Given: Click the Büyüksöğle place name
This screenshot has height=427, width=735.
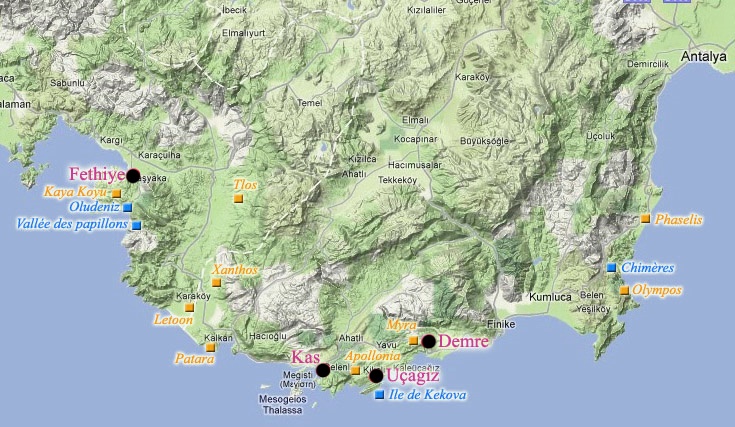Looking at the screenshot, I should click(484, 141).
